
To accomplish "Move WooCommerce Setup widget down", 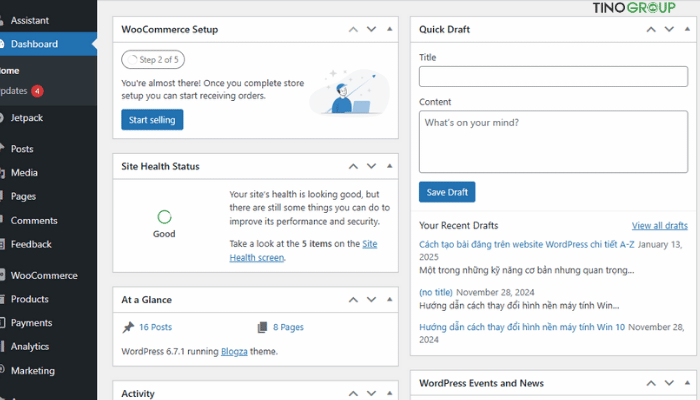I will click(x=371, y=29).
